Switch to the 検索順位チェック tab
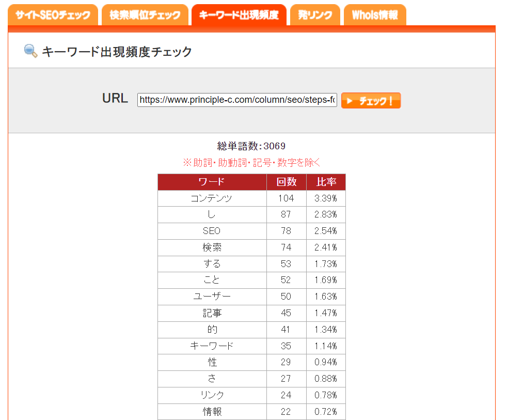Image resolution: width=507 pixels, height=420 pixels. point(145,15)
